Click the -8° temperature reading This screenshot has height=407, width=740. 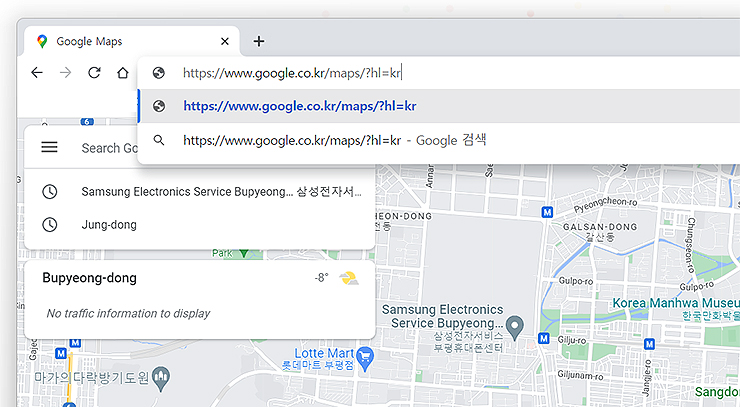pos(321,278)
